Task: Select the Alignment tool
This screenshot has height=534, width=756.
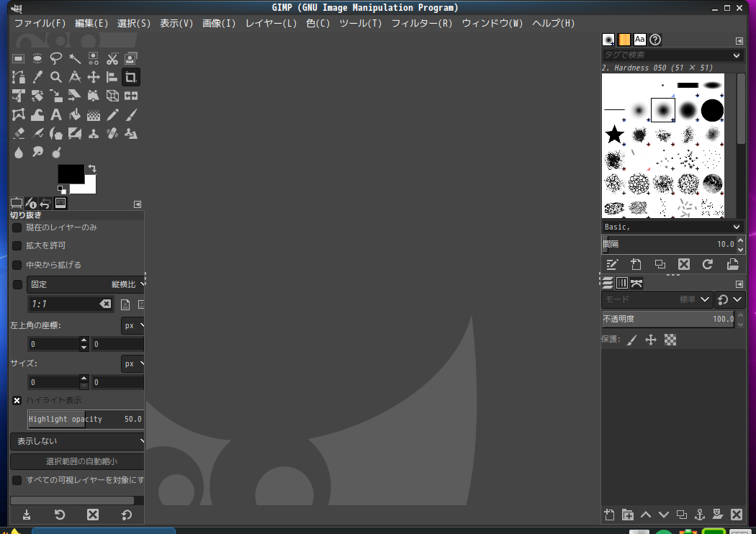Action: [x=112, y=77]
